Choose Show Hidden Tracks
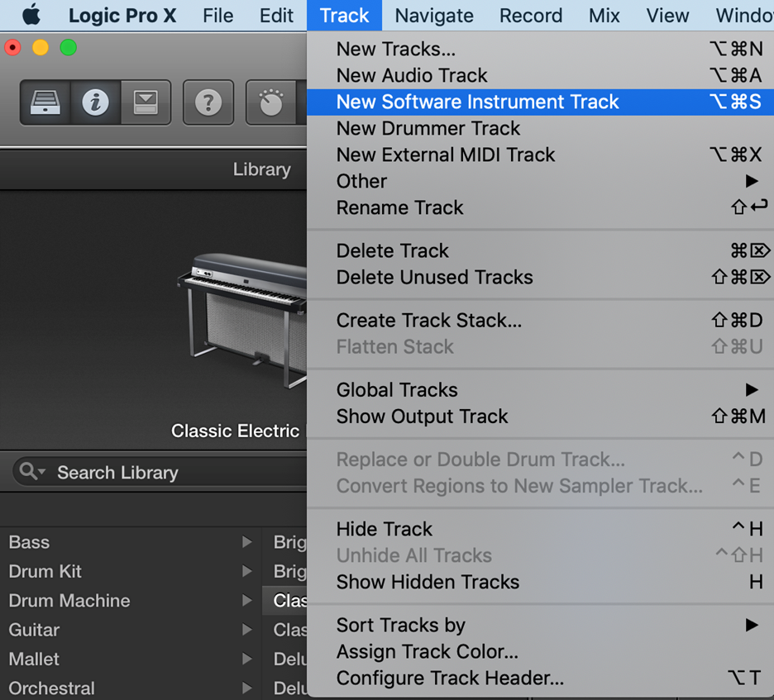 [541, 582]
